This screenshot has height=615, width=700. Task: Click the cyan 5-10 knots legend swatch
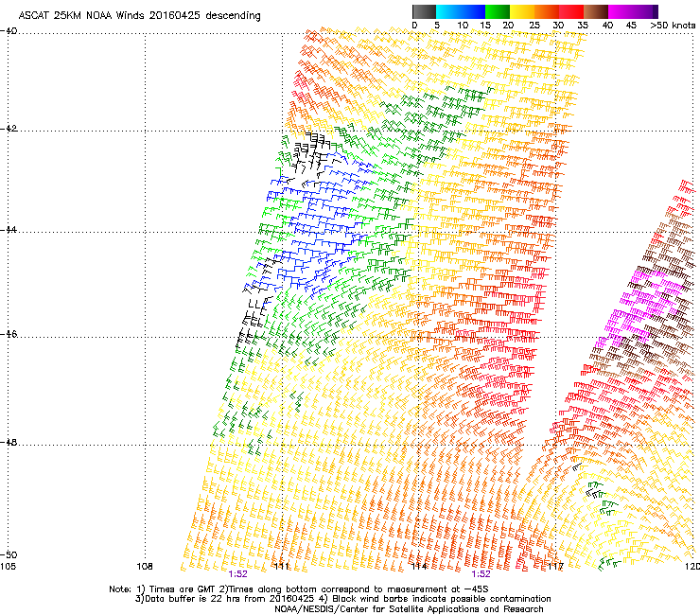pyautogui.click(x=447, y=11)
